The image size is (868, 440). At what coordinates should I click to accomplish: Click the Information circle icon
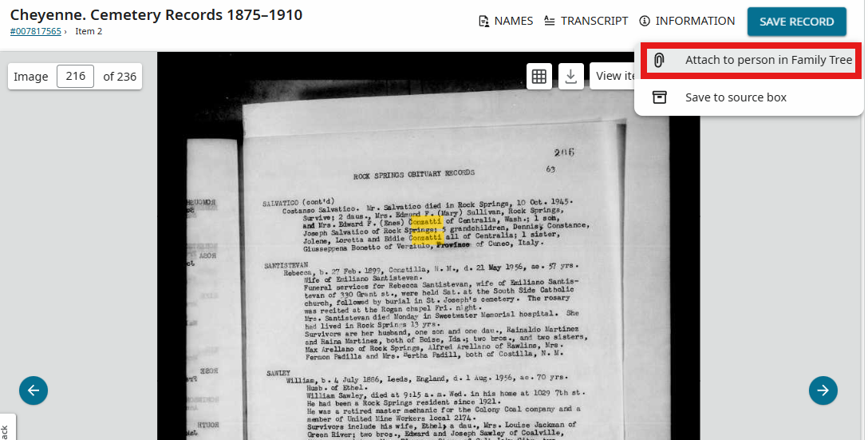coord(645,21)
